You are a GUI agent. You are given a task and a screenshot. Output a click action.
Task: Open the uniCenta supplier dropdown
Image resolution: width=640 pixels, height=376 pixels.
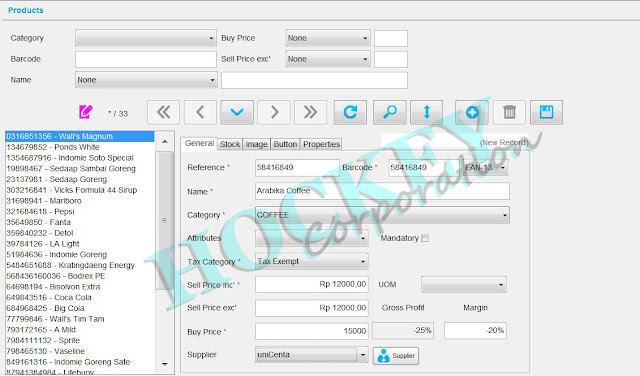tap(311, 355)
